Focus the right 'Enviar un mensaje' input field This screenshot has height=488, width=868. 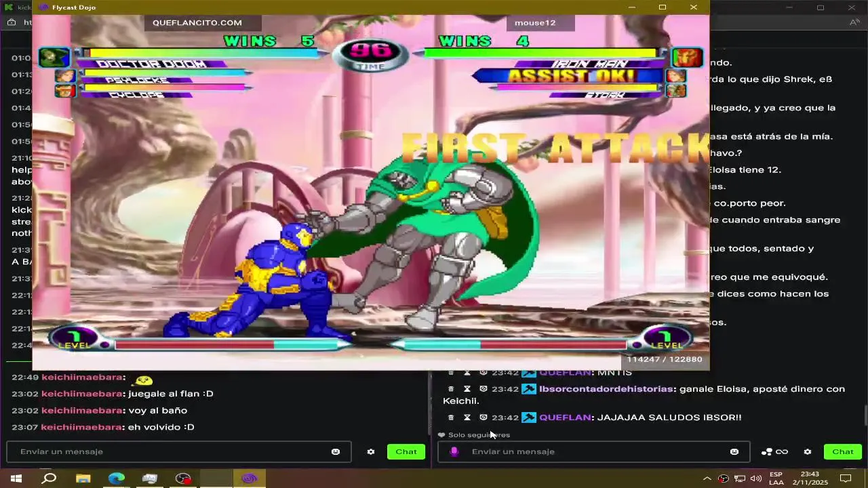click(593, 451)
